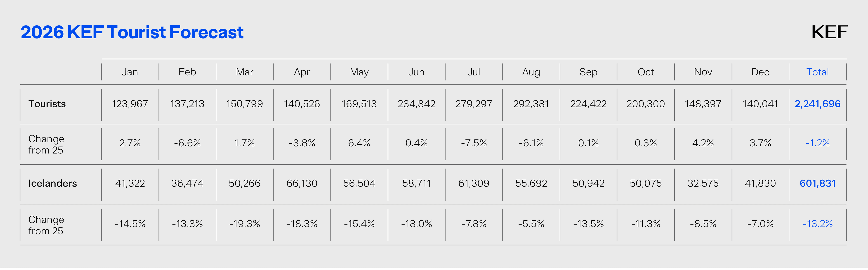The width and height of the screenshot is (868, 270).
Task: Click the Icelanders total change -13.2%
Action: pyautogui.click(x=817, y=224)
